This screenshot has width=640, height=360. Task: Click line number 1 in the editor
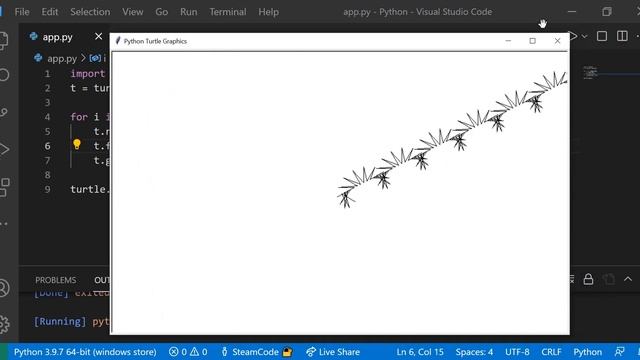click(x=47, y=74)
